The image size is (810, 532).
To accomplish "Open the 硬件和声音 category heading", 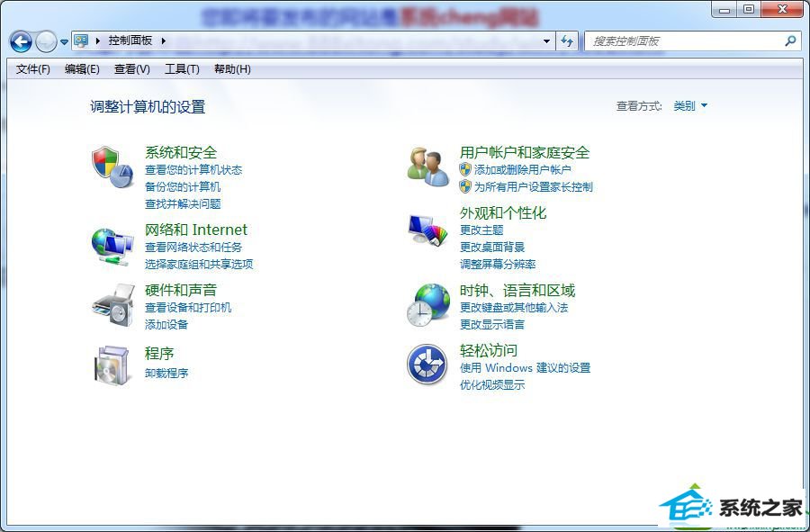I will click(x=181, y=290).
